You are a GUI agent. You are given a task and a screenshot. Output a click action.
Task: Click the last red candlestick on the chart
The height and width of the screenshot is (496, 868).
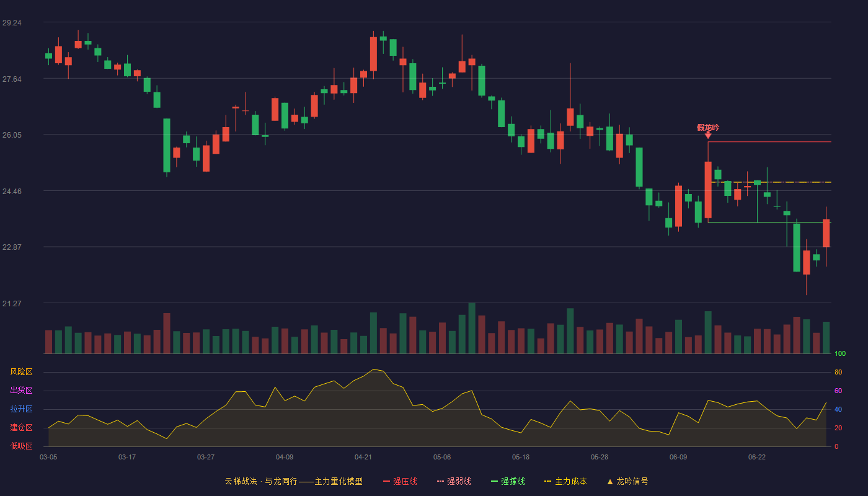point(826,233)
